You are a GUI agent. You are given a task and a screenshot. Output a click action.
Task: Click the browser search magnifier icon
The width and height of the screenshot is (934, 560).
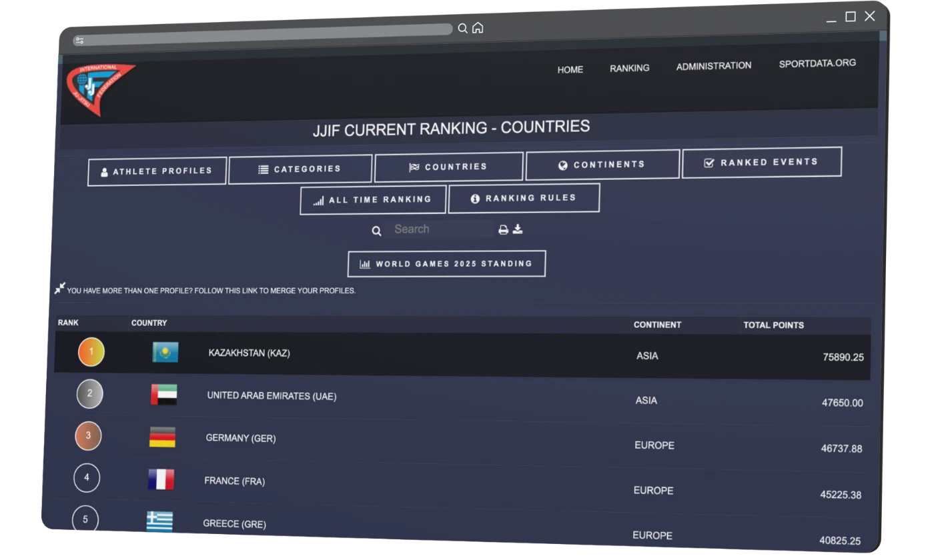(x=462, y=29)
